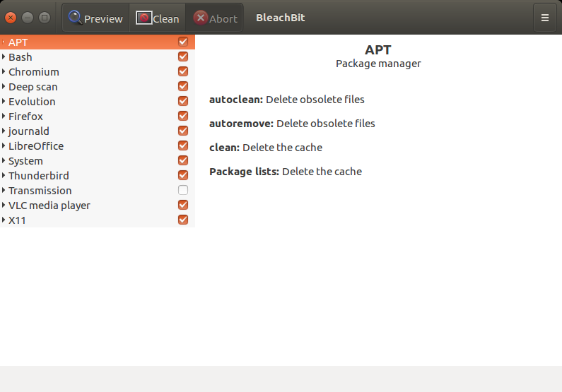Select the Chromium row label
The image size is (562, 392).
coord(34,72)
